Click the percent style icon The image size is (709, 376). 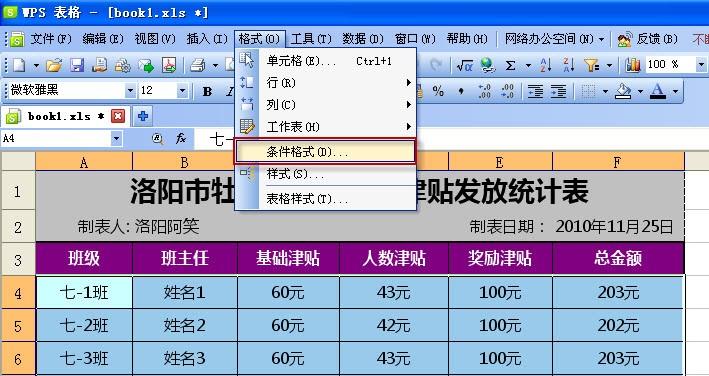pyautogui.click(x=438, y=91)
